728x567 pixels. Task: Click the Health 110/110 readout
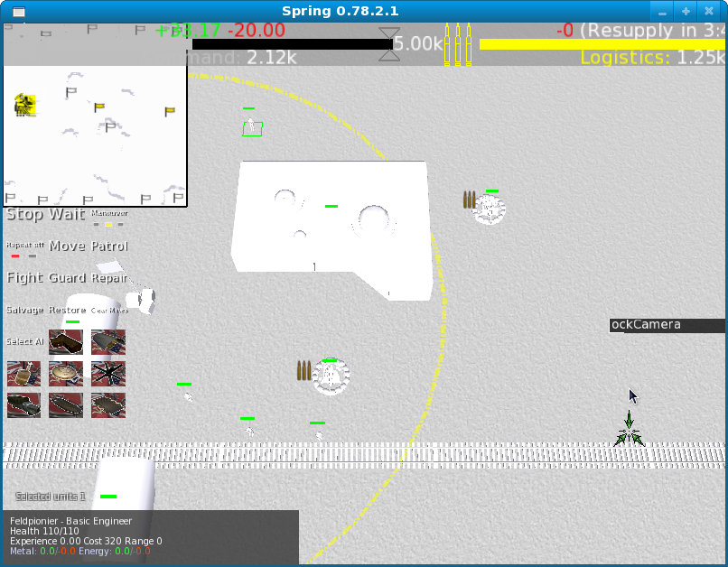point(44,531)
